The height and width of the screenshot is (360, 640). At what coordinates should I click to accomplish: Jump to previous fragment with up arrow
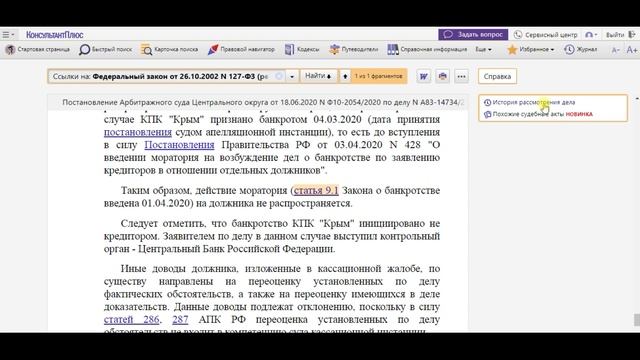point(345,76)
